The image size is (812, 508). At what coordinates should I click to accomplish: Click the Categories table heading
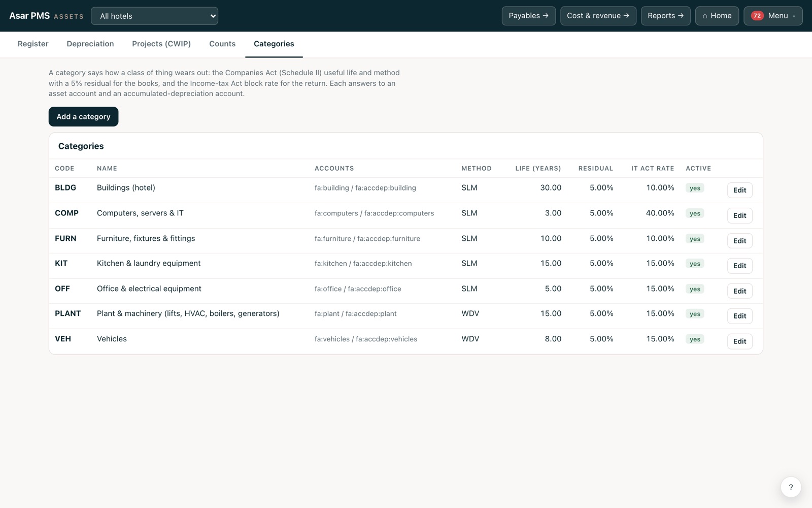point(81,146)
